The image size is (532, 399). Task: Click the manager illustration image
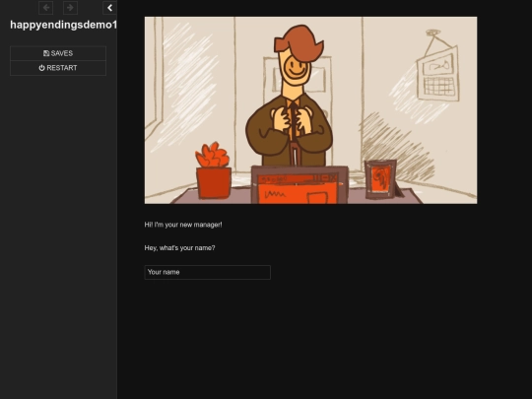pyautogui.click(x=310, y=110)
